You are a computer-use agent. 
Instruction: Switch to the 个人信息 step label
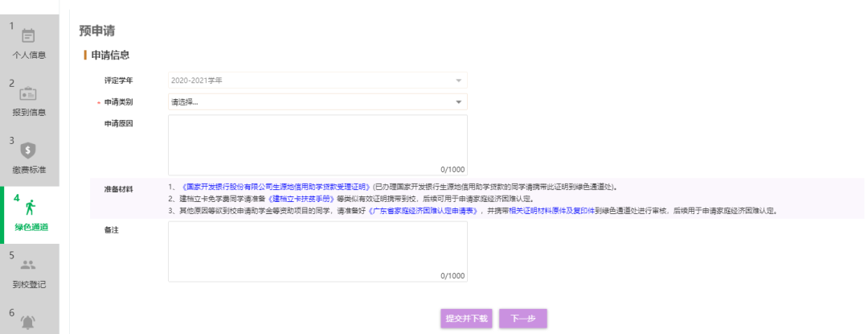tap(30, 55)
